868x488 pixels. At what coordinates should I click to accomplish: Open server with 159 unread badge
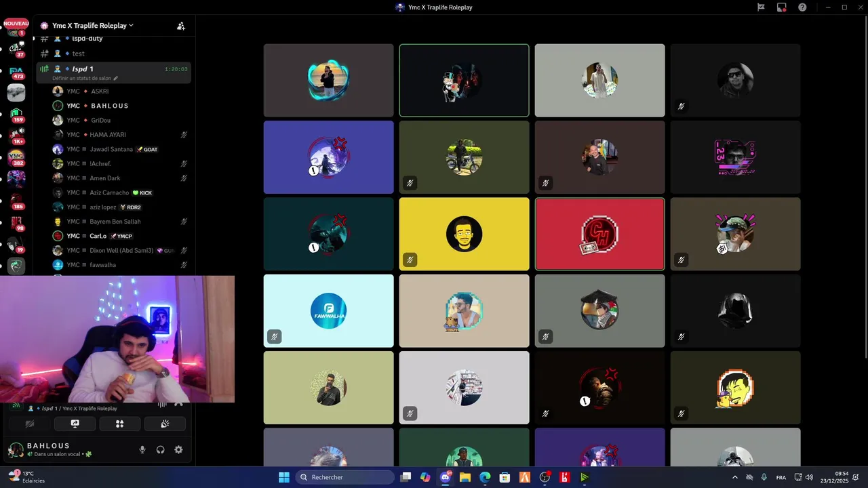[16, 114]
